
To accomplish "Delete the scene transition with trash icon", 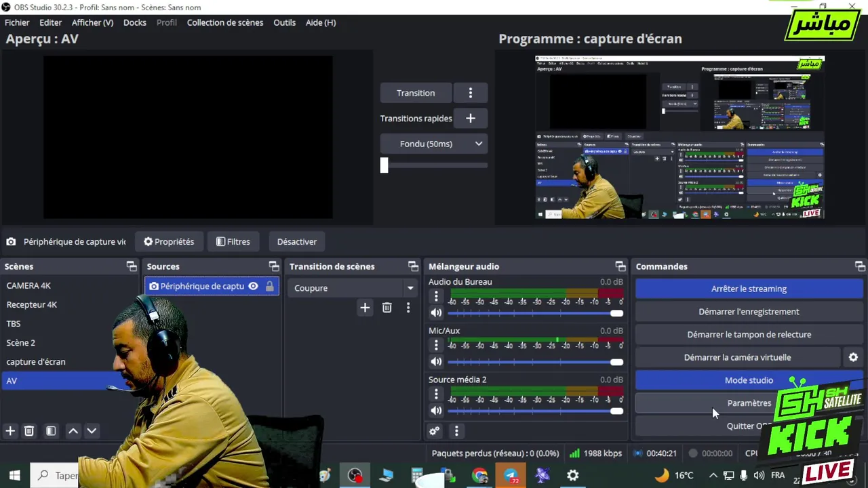I will [x=387, y=308].
